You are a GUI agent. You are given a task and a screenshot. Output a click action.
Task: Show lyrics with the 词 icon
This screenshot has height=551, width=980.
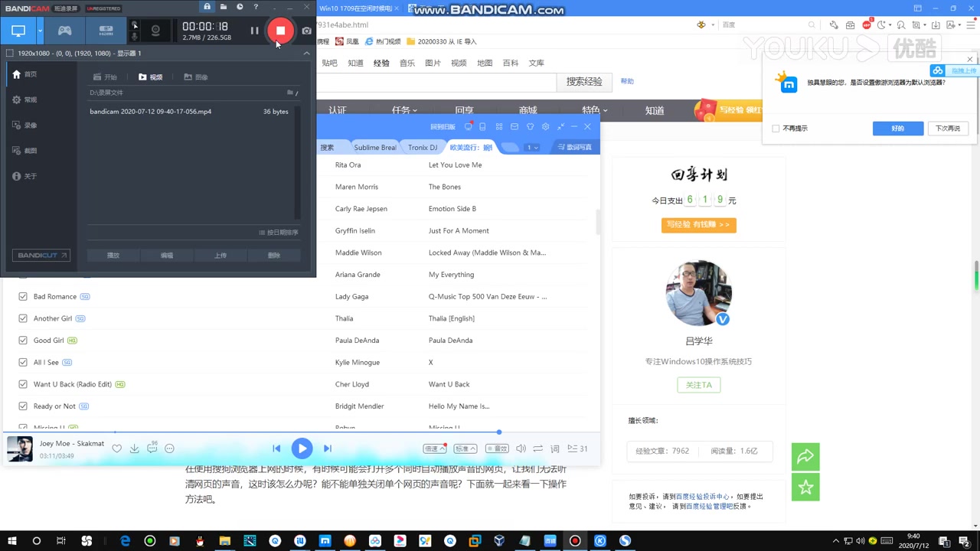pyautogui.click(x=555, y=448)
